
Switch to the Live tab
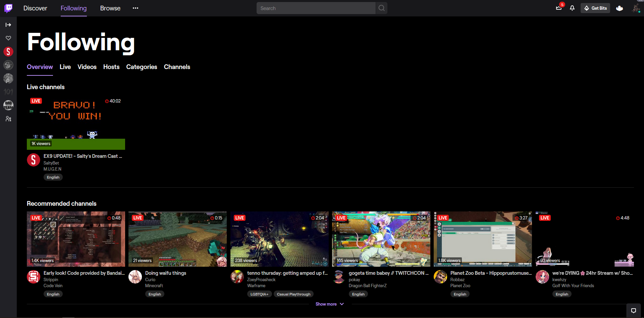click(x=65, y=67)
